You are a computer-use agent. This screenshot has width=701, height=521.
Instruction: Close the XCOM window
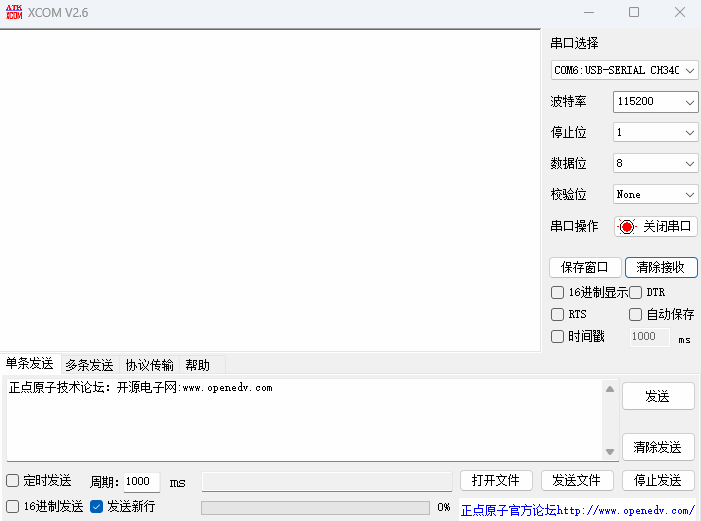click(x=680, y=13)
